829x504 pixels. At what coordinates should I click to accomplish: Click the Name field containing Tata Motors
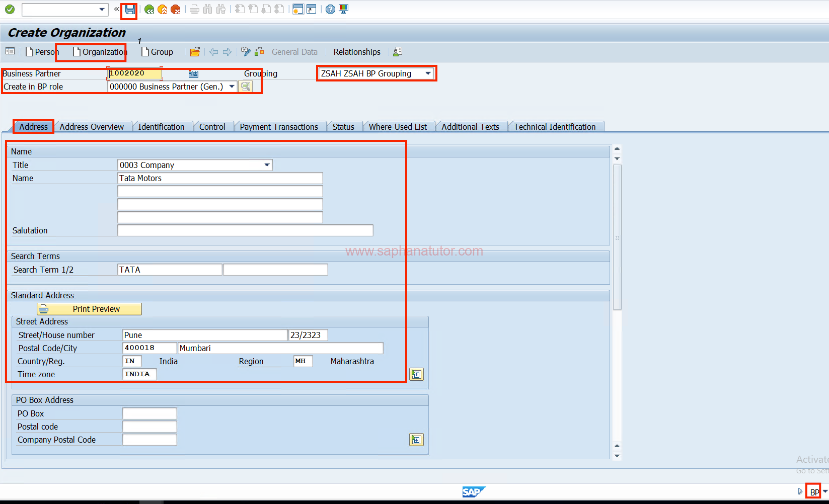point(220,178)
